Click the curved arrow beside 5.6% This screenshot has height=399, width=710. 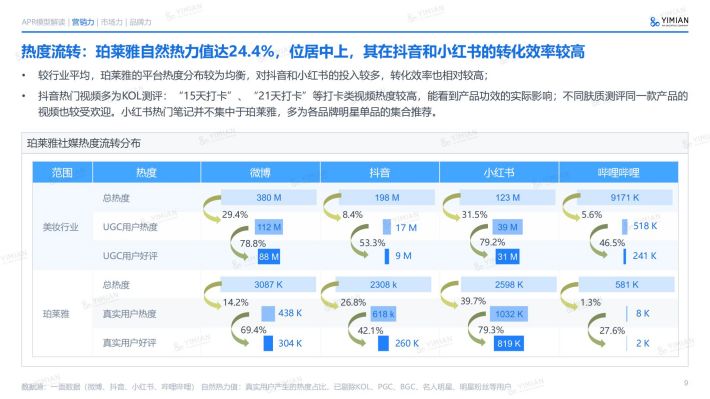click(571, 207)
